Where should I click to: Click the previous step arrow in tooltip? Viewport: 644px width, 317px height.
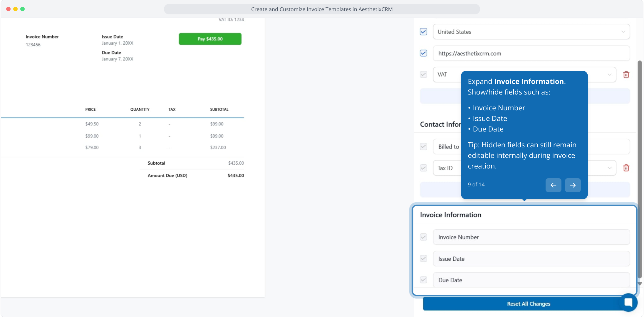[553, 185]
